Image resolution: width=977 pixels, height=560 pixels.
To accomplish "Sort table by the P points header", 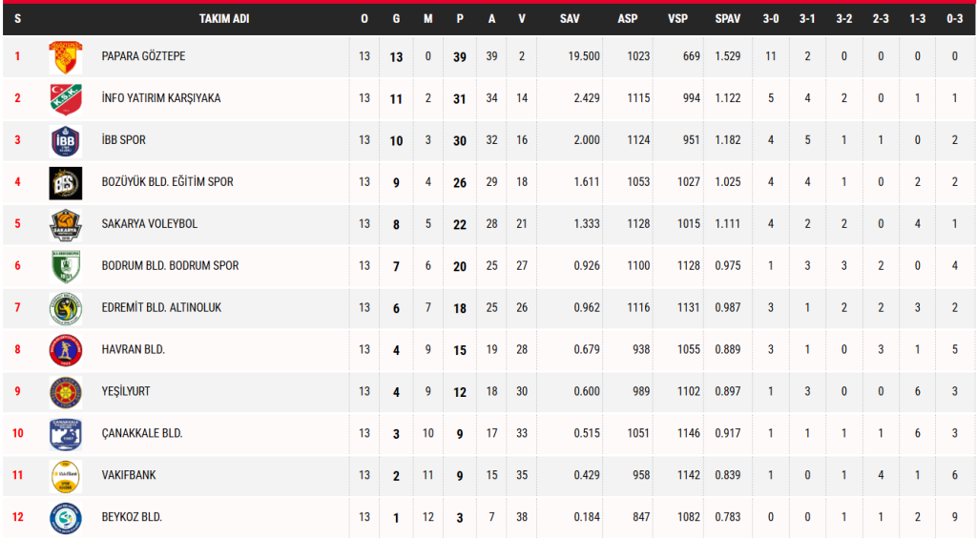I will tap(460, 19).
